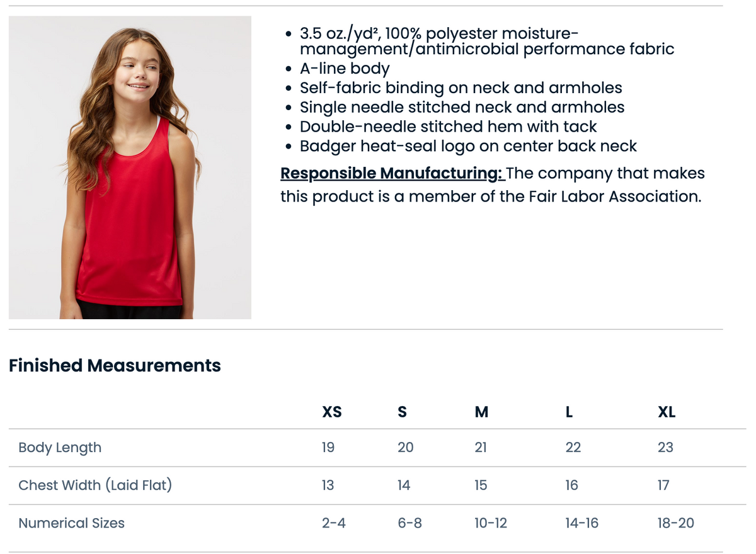This screenshot has width=756, height=554.
Task: Click the numerical size range 18-20
Action: [x=675, y=523]
